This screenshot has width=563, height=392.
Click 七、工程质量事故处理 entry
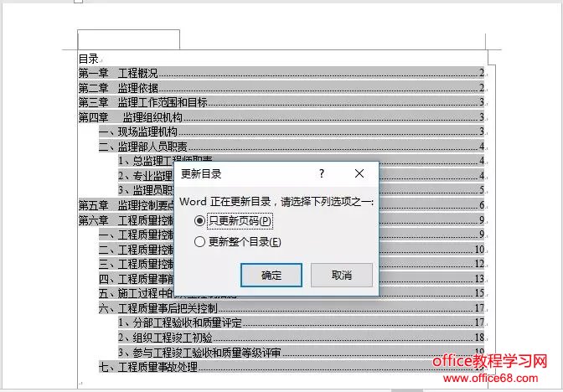292,367
